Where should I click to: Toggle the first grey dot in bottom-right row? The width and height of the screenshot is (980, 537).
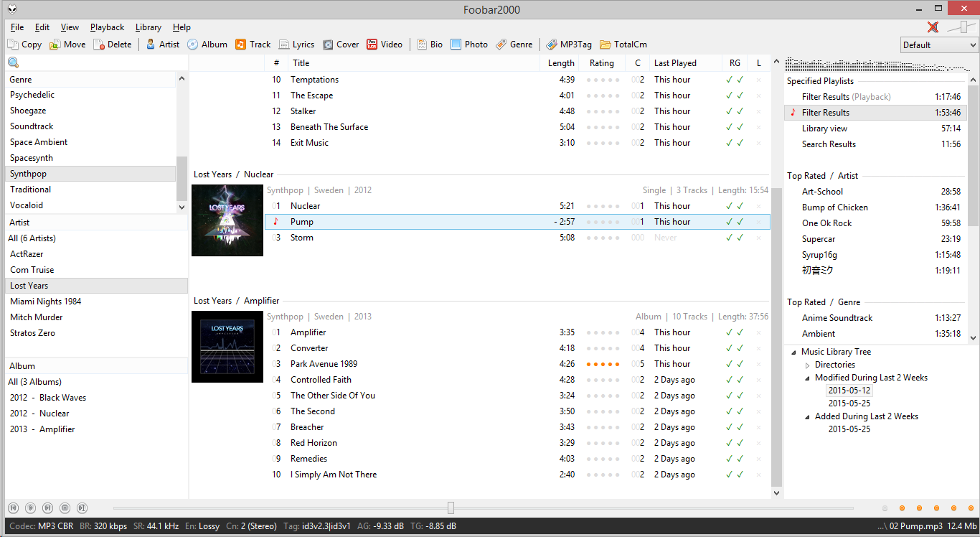(x=885, y=508)
